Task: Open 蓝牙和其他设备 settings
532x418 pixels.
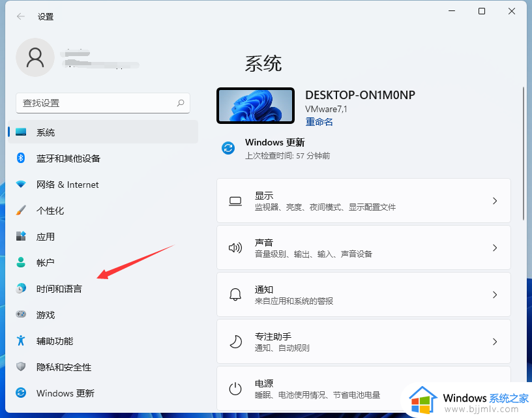Action: tap(103, 158)
